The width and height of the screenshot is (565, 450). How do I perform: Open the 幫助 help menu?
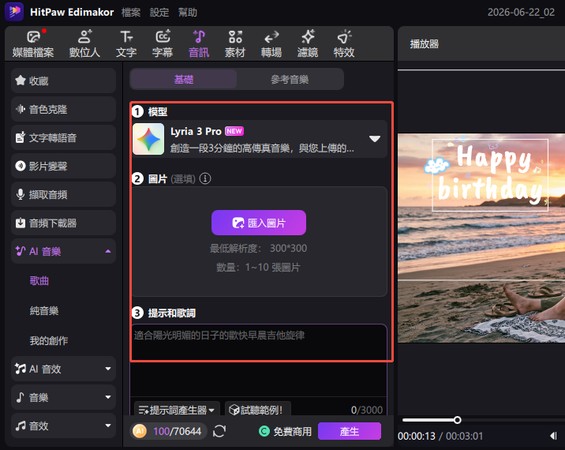point(188,13)
